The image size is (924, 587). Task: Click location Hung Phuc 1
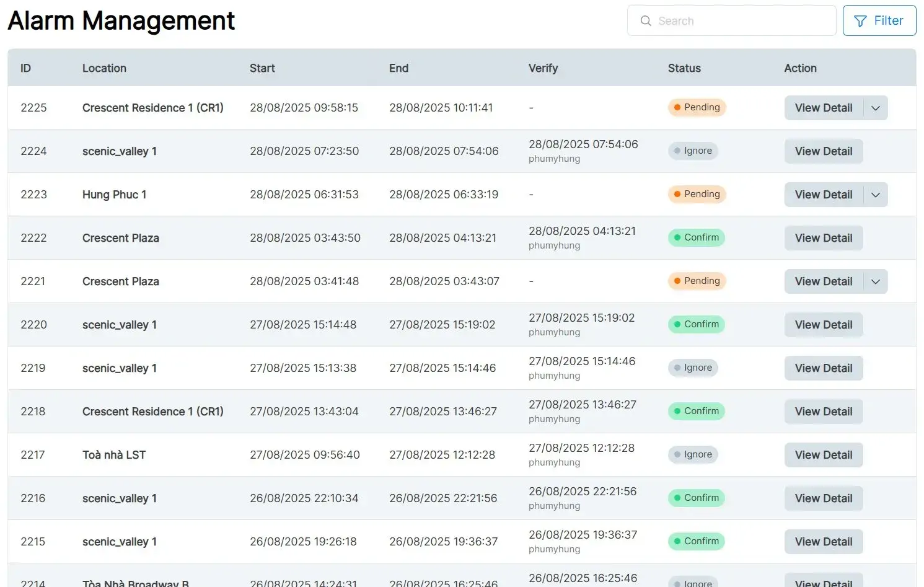(114, 195)
